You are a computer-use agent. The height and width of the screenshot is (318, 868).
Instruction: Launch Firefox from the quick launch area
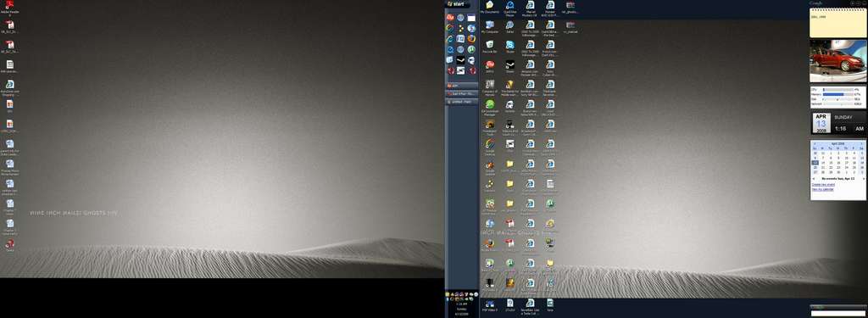pyautogui.click(x=471, y=39)
